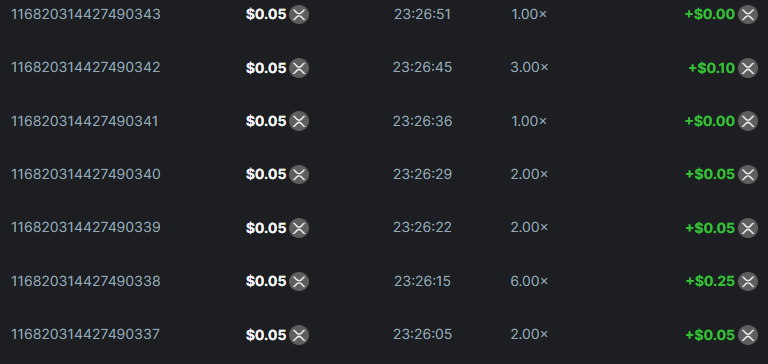The image size is (768, 364).
Task: Open bet ID 116820314427490342
Action: pyautogui.click(x=86, y=68)
